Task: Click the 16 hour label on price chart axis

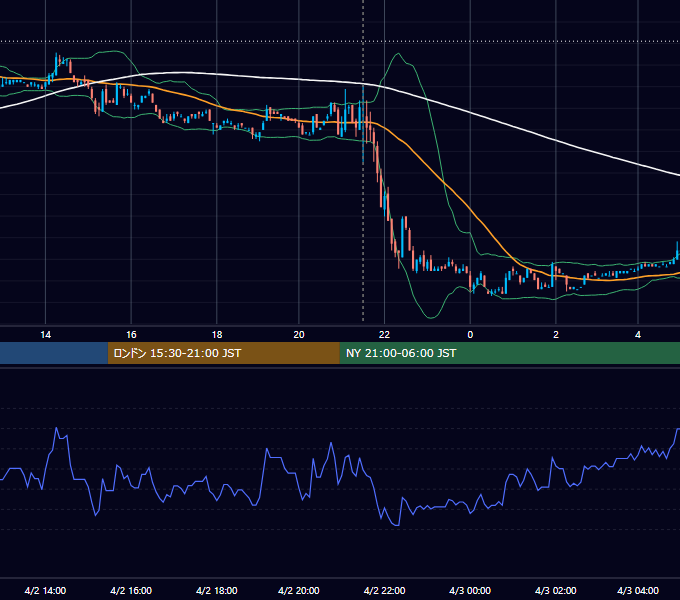Action: (x=131, y=335)
